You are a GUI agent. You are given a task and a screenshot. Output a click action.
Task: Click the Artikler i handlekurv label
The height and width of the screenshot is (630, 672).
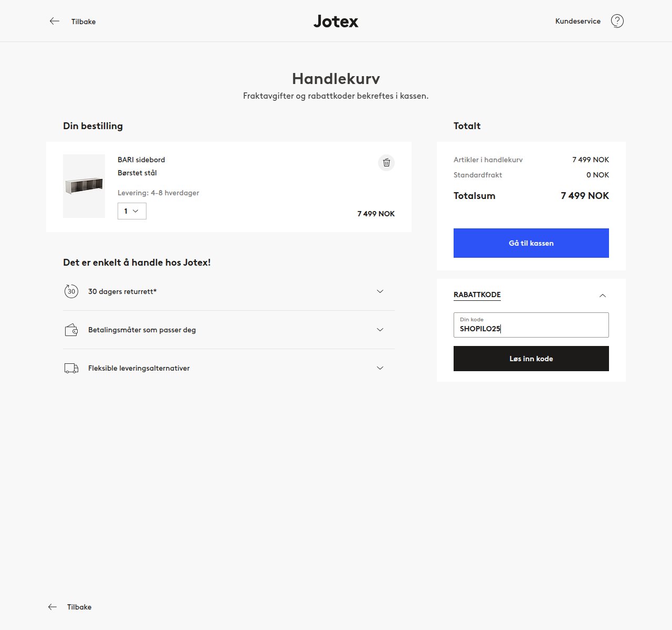click(488, 160)
